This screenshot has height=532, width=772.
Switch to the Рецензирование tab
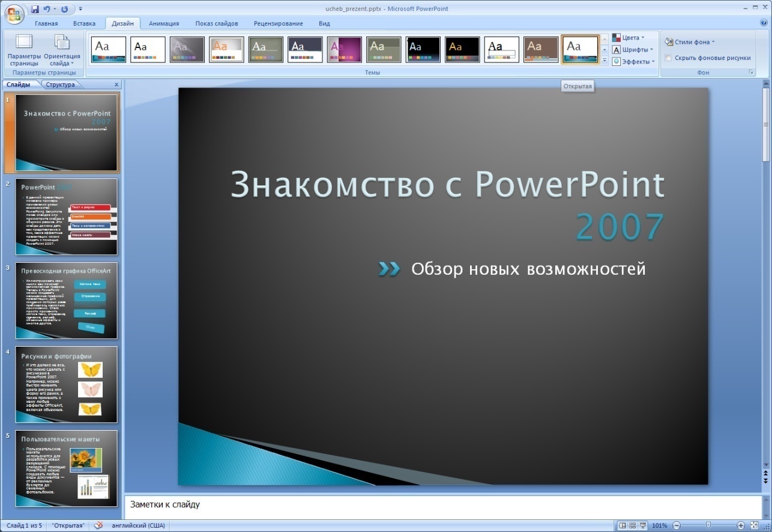click(278, 23)
